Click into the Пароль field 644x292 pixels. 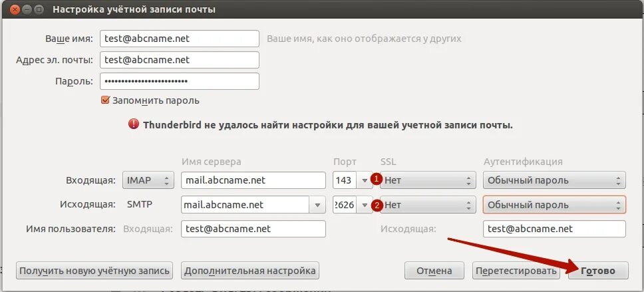coord(180,81)
